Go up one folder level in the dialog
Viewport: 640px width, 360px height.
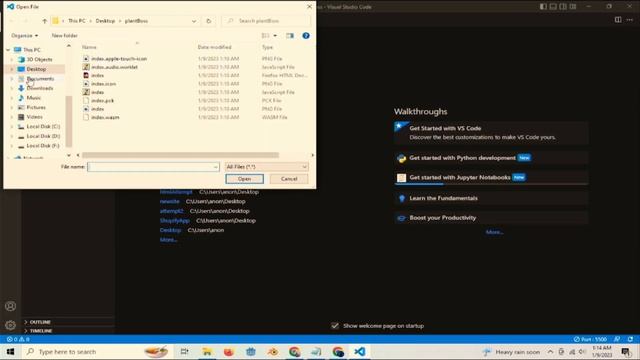pyautogui.click(x=44, y=21)
